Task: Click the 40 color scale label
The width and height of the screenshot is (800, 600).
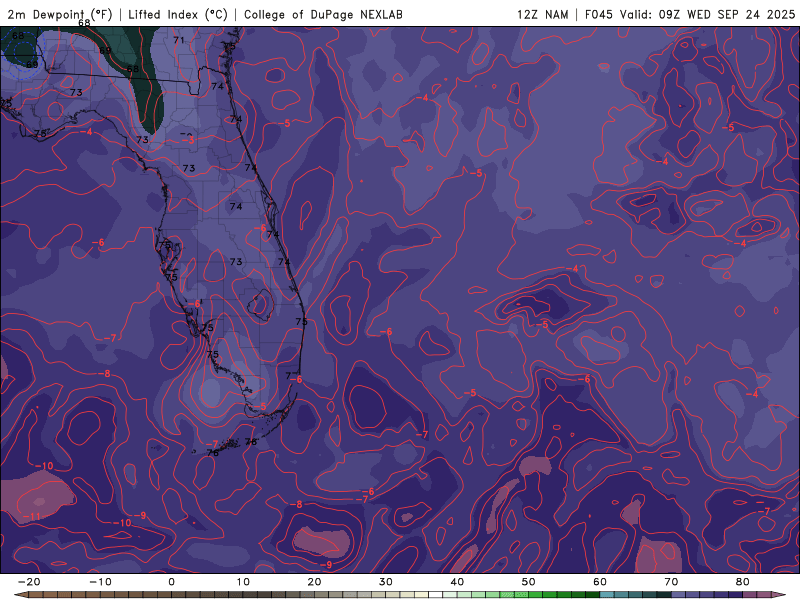Action: 457,582
